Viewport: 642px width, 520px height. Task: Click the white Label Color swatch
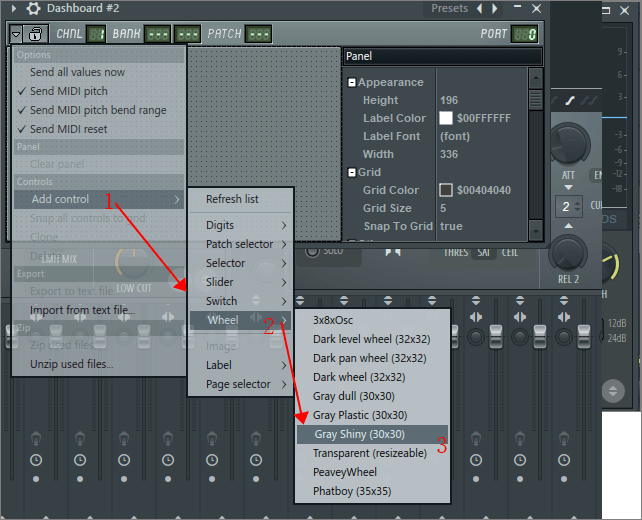tap(446, 118)
